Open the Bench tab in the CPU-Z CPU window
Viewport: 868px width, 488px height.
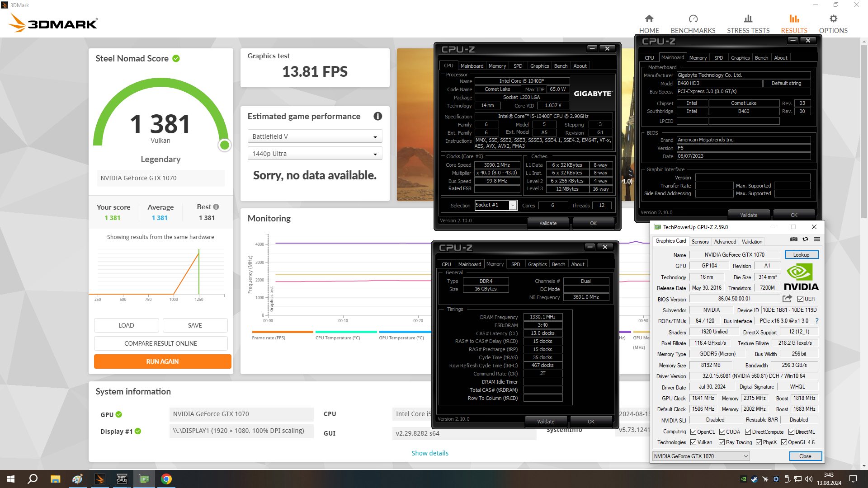coord(561,66)
